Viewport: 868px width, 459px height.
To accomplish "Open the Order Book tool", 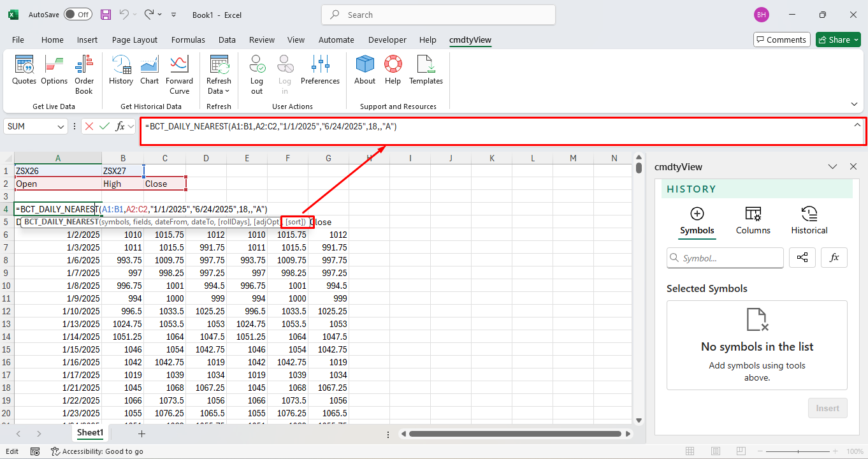I will click(84, 75).
